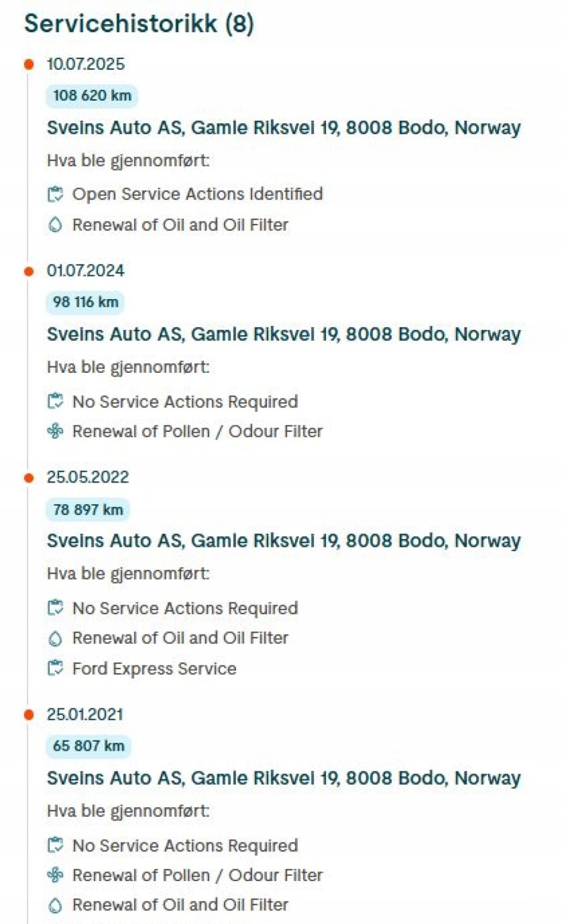Select the 25.01.2021 timeline marker dot
This screenshot has width=562, height=924.
[x=28, y=715]
